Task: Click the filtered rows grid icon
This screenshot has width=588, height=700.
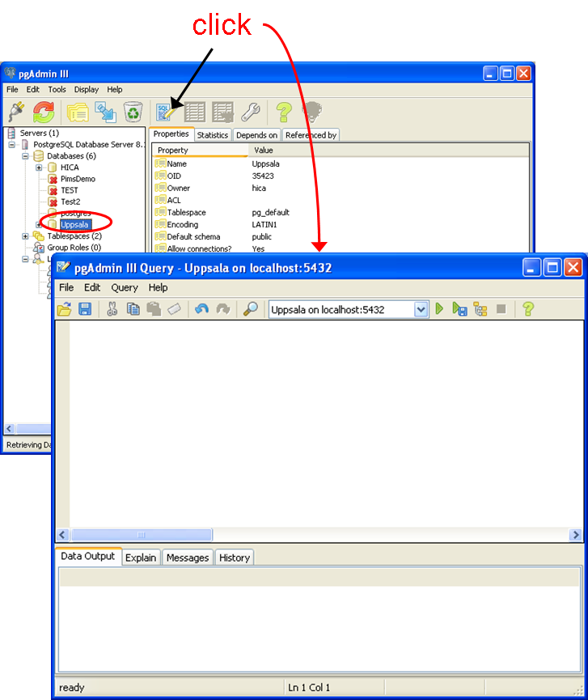Action: pyautogui.click(x=222, y=112)
